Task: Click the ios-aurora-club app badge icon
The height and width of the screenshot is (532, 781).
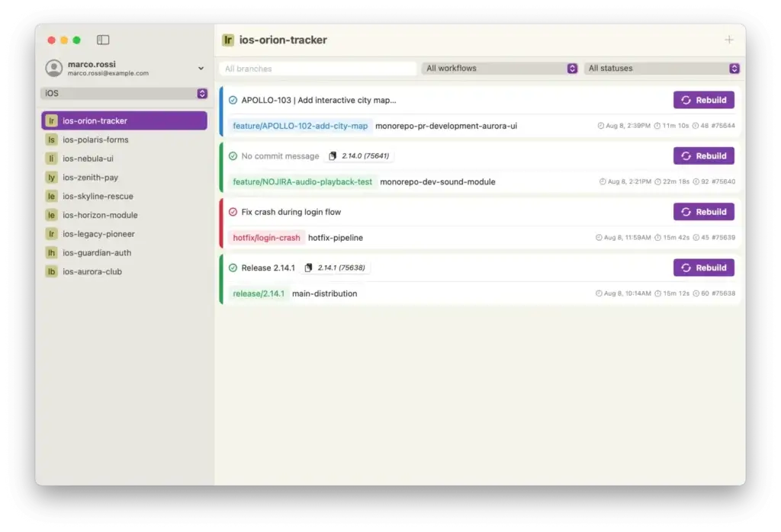Action: [x=51, y=272]
